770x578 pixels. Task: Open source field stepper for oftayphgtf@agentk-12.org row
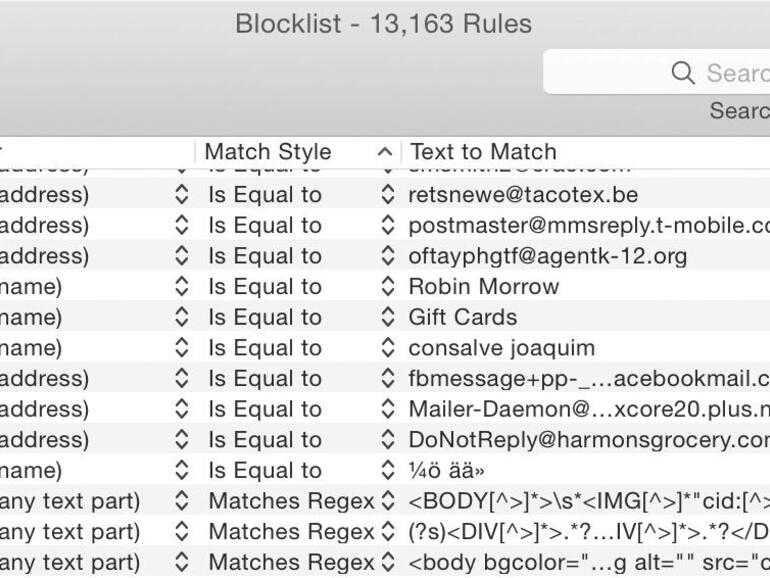point(181,256)
